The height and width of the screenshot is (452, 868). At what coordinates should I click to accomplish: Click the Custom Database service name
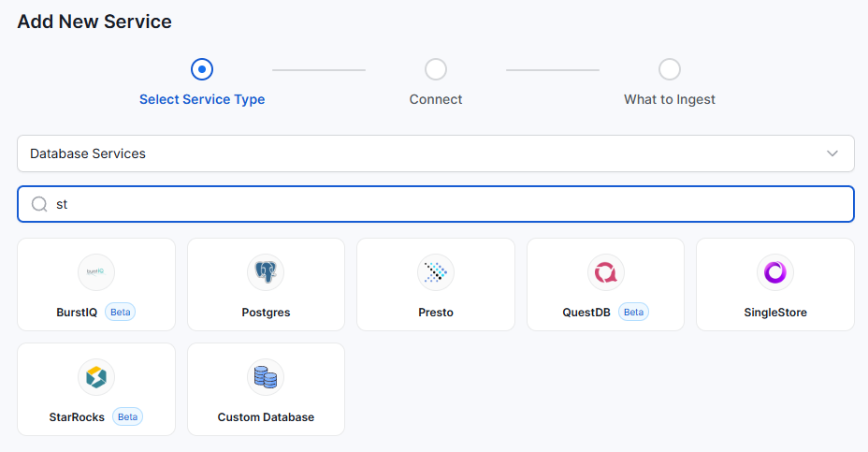coord(266,417)
